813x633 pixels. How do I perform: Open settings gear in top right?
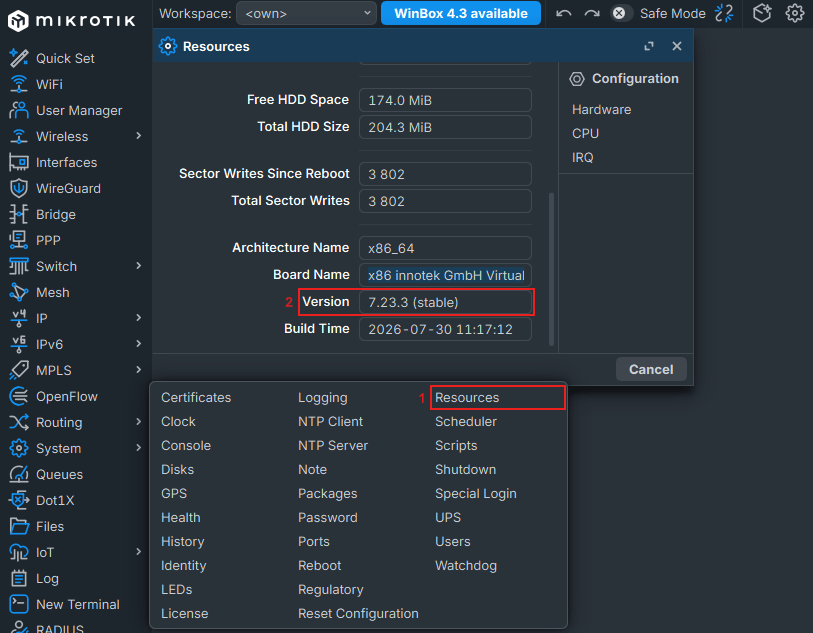[x=794, y=13]
